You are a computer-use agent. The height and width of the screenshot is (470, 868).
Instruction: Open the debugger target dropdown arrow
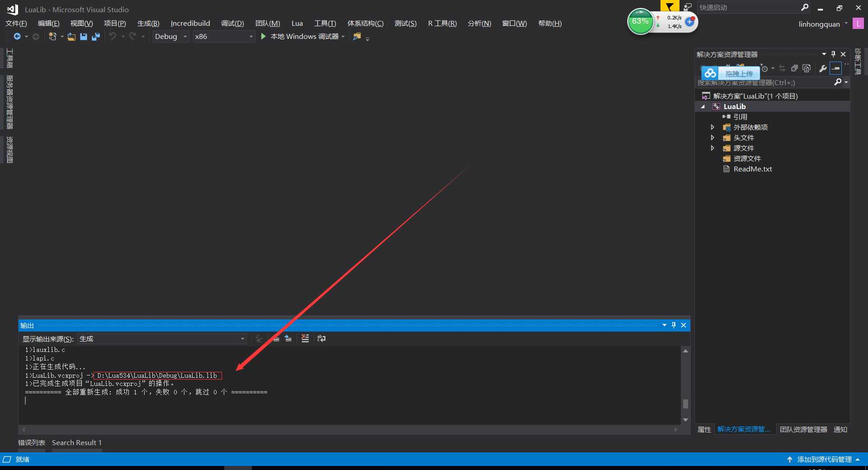click(343, 37)
